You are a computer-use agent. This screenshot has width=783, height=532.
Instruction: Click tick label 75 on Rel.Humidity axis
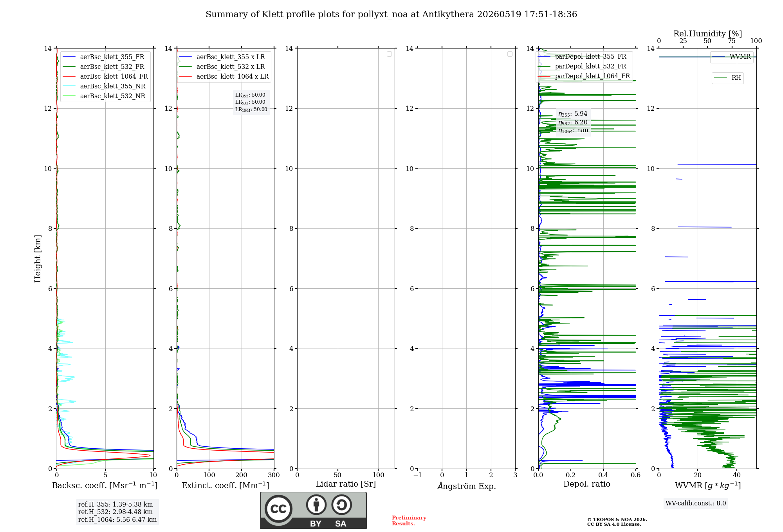pos(732,41)
